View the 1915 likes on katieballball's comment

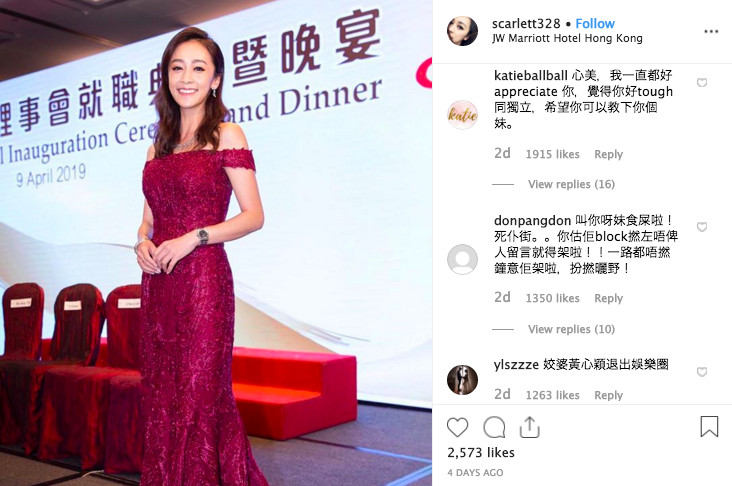tap(552, 154)
